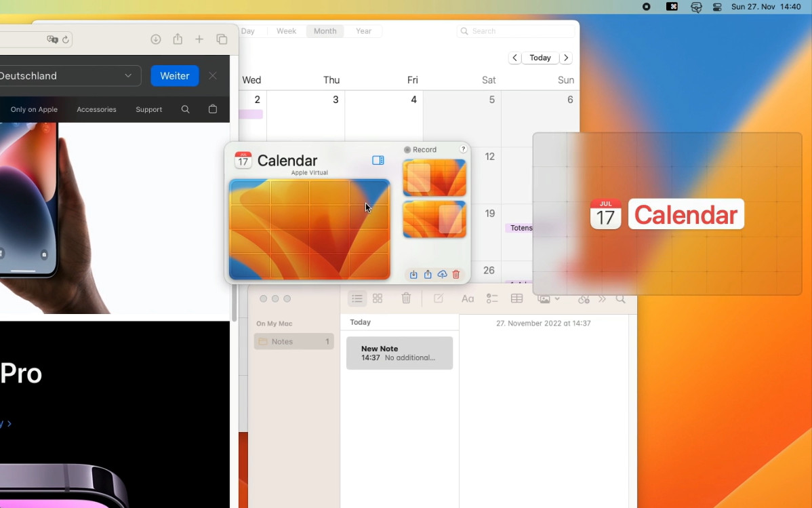Click the import download icon in popup
This screenshot has height=508, width=812.
[x=413, y=274]
